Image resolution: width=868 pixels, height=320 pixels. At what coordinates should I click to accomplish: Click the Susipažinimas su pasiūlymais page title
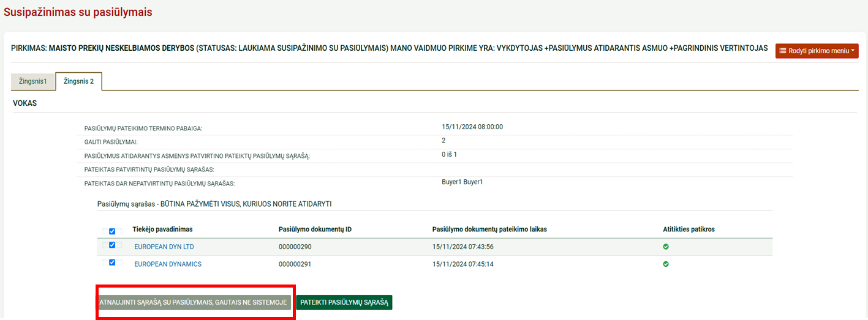pyautogui.click(x=78, y=12)
